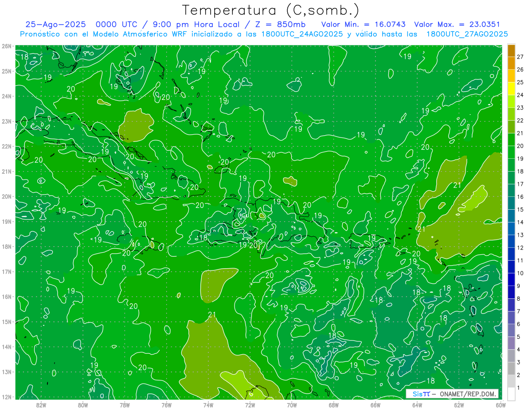
Task: Click the color scale label 10
Action: [520, 273]
